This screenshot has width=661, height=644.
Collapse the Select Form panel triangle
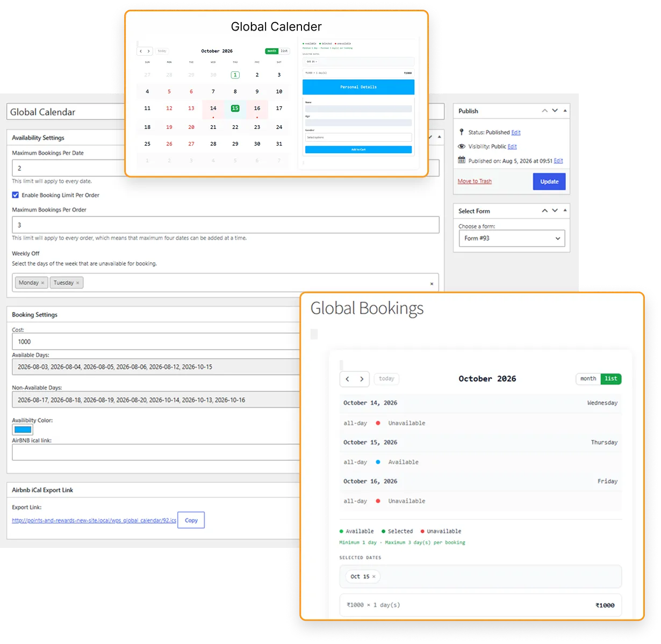click(x=565, y=211)
